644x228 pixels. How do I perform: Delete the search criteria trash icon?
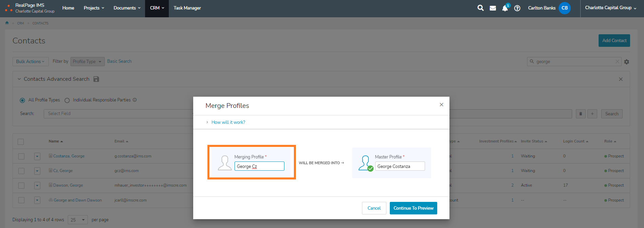pyautogui.click(x=581, y=114)
